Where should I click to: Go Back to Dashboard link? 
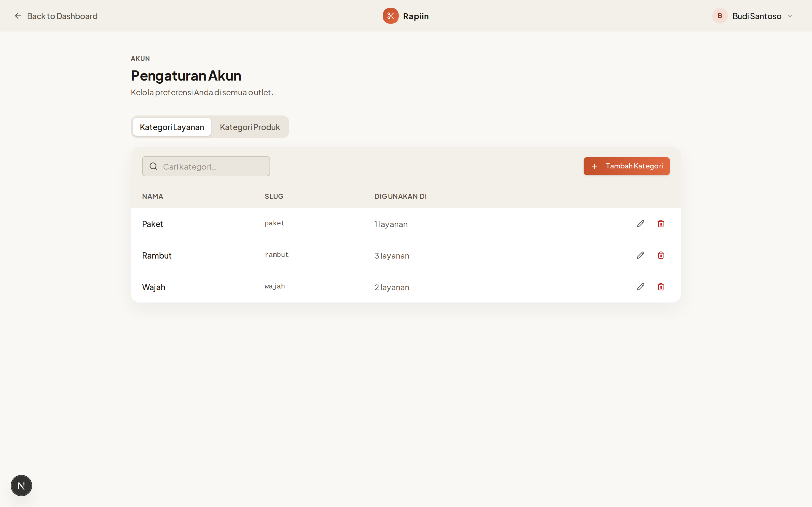tap(62, 16)
